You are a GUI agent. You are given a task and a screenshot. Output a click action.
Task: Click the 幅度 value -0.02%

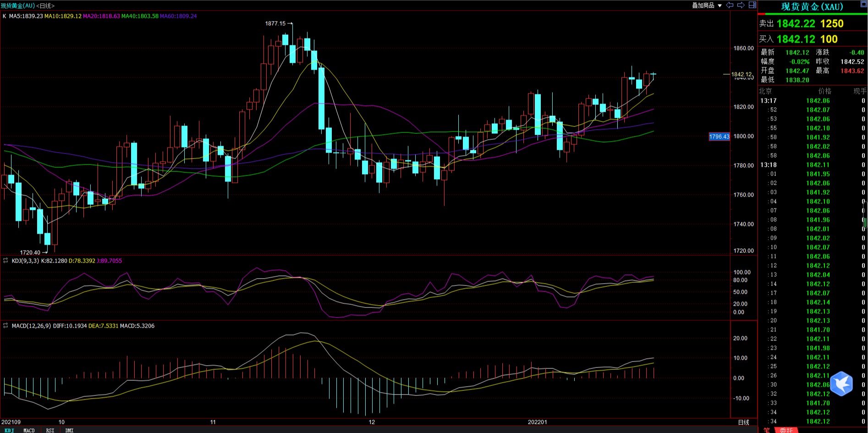click(799, 61)
